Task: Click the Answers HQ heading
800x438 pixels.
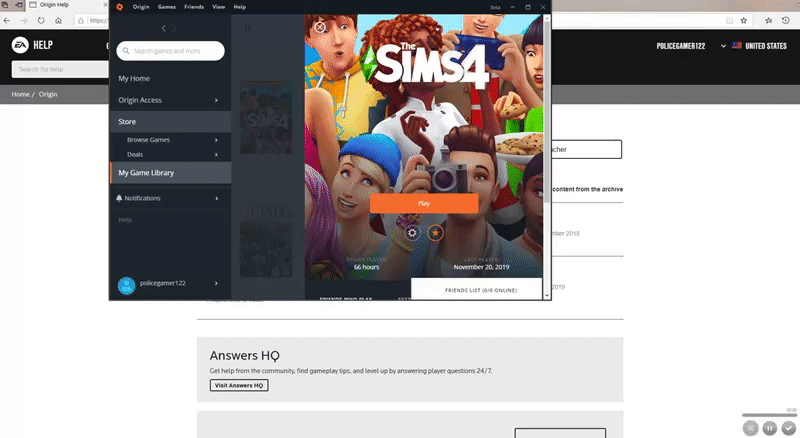Action: [x=244, y=355]
